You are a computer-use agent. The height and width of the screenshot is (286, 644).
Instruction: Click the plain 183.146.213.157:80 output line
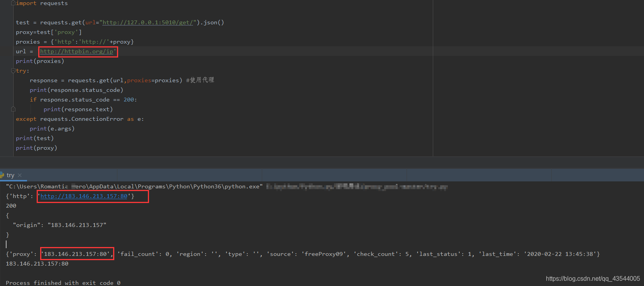tap(37, 264)
